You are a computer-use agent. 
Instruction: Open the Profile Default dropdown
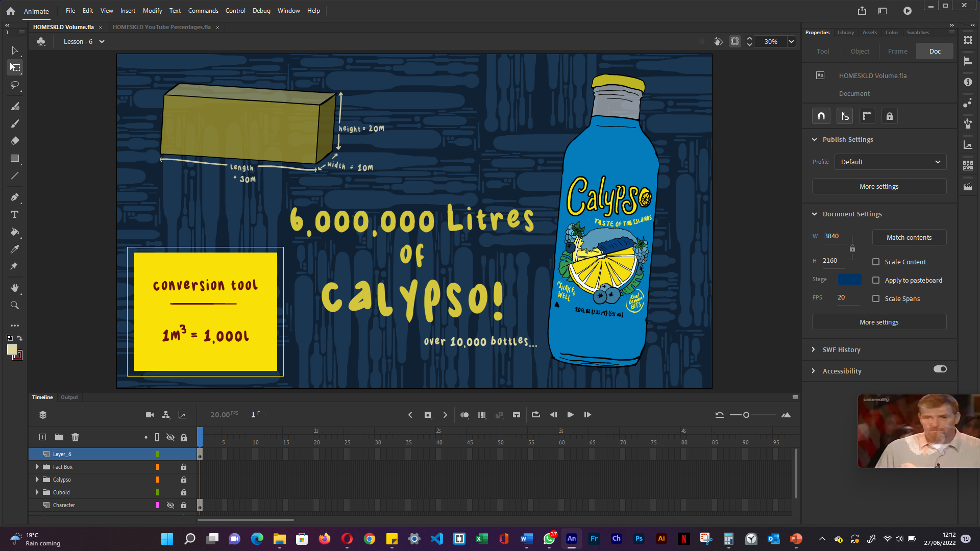890,162
